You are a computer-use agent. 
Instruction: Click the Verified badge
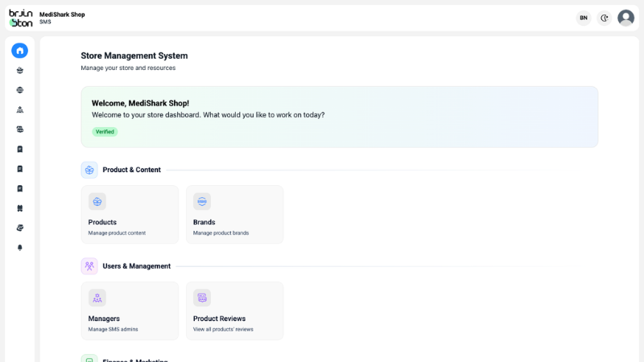coord(105,132)
